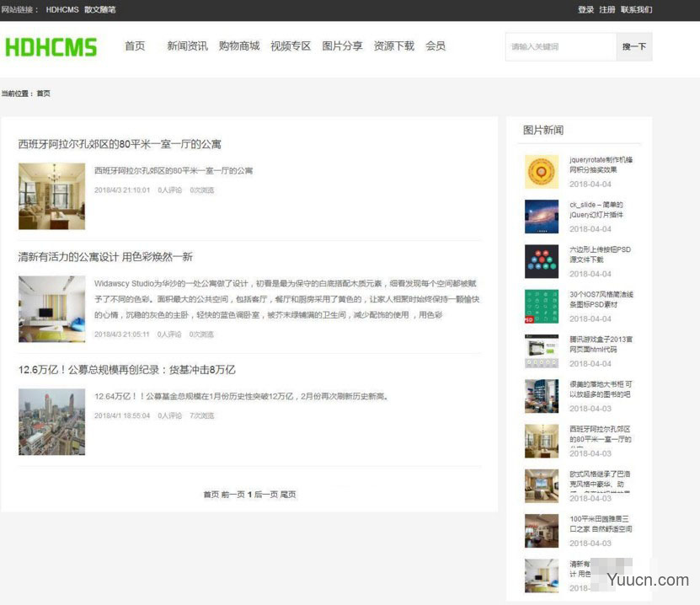The width and height of the screenshot is (700, 605).
Task: Open the 六边形上传按钮PSD sidebar thumbnail
Action: coord(541,261)
